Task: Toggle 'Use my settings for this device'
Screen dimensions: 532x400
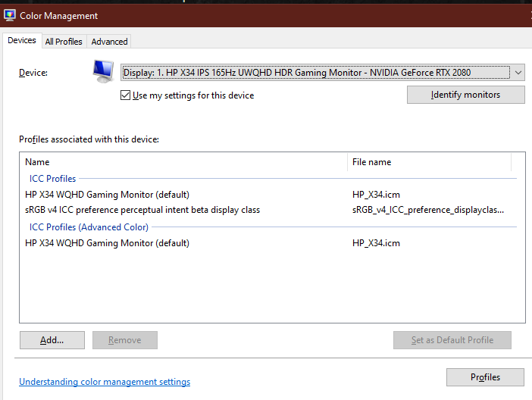Action: [x=126, y=95]
